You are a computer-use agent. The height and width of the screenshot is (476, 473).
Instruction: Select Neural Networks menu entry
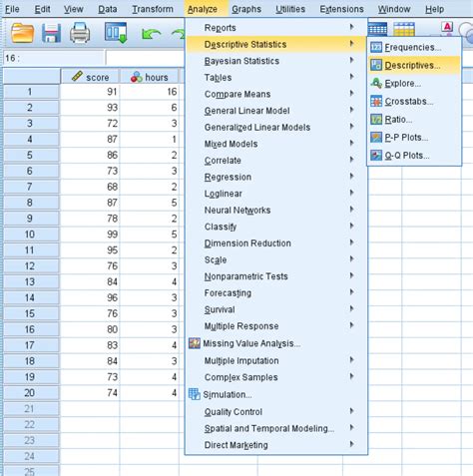point(276,210)
